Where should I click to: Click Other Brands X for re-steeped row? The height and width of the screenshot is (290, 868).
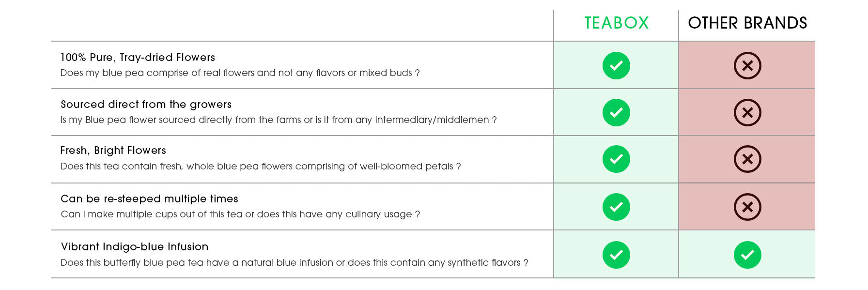[747, 207]
